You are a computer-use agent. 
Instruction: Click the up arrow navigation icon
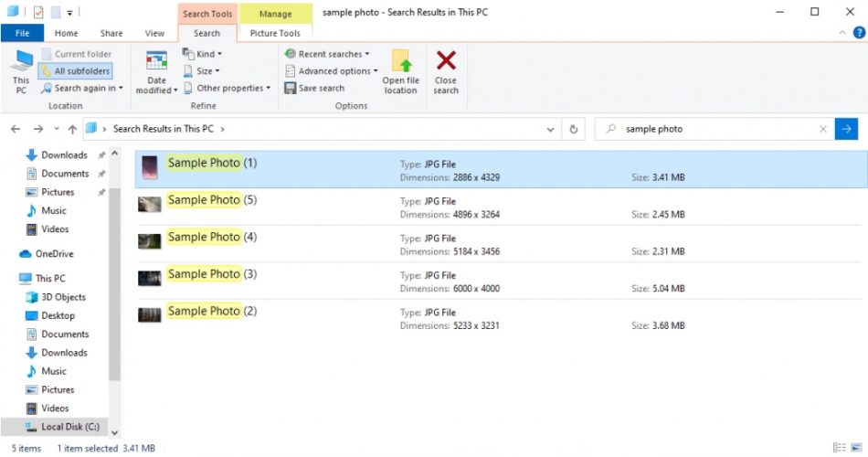[72, 129]
